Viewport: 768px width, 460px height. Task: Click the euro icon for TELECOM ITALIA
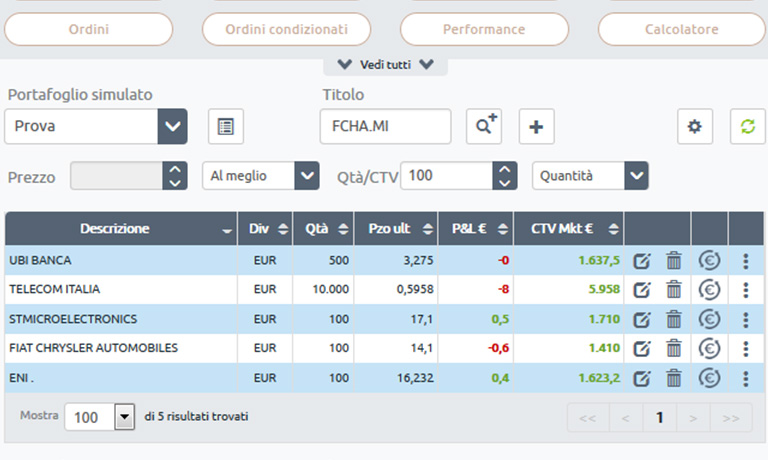click(x=709, y=290)
